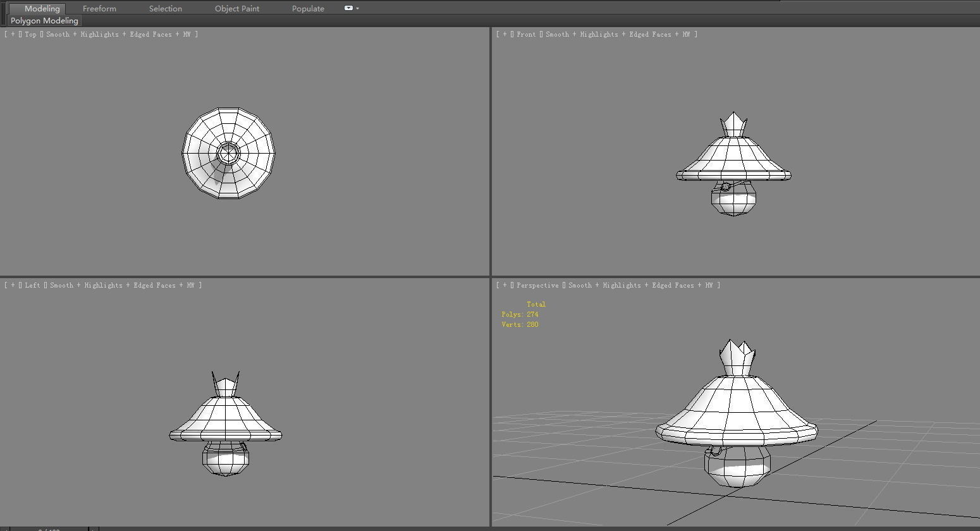Open the Perspective viewport shading label menu

640,285
